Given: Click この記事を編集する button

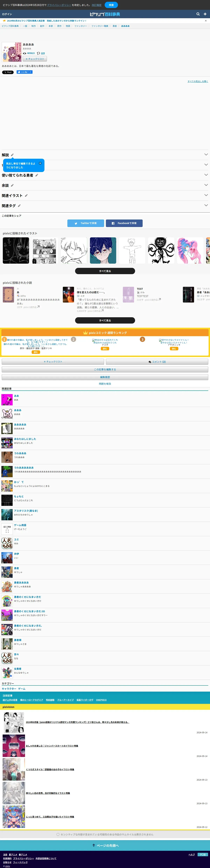Looking at the screenshot, I should click(x=105, y=369).
